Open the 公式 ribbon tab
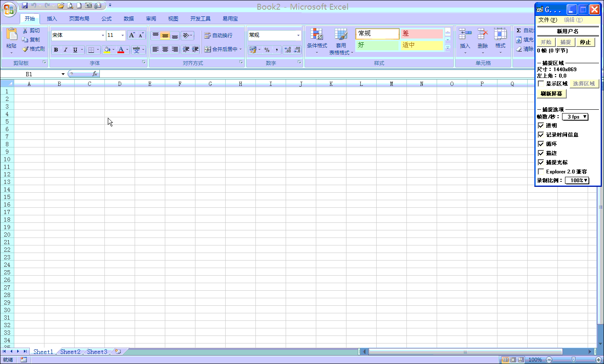This screenshot has width=604, height=364. [x=107, y=19]
